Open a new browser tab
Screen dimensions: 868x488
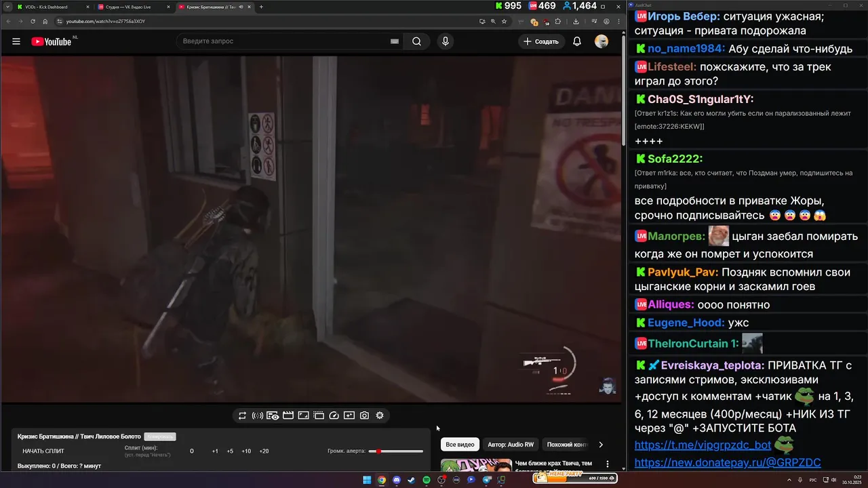(x=261, y=7)
